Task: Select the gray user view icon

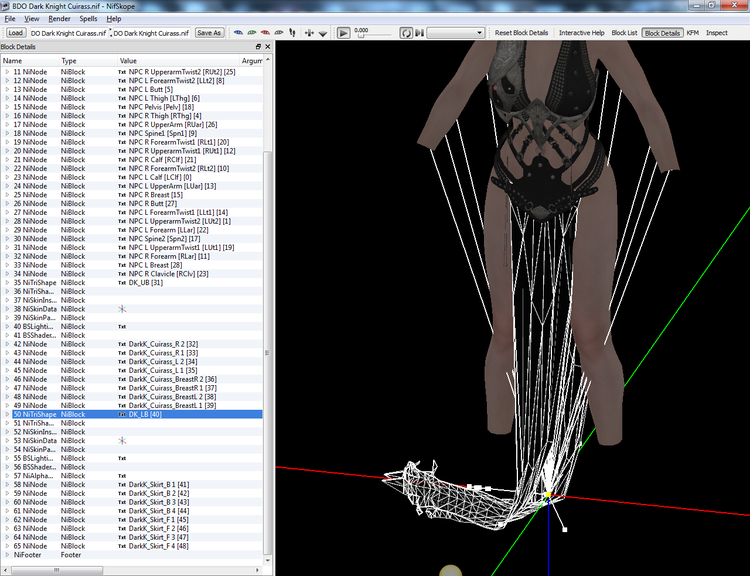Action: (278, 33)
